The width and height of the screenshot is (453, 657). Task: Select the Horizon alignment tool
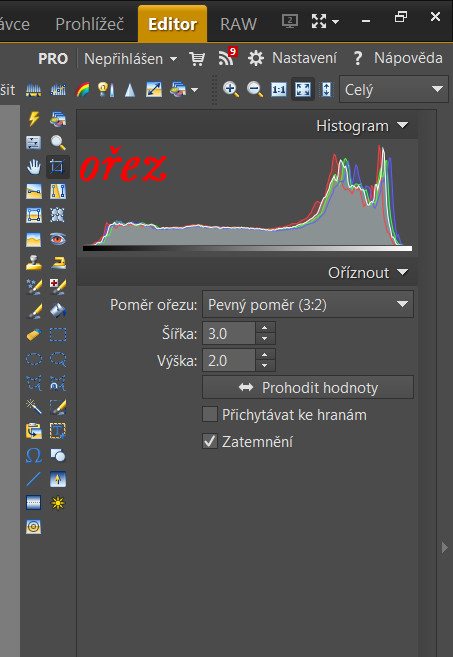tap(34, 191)
